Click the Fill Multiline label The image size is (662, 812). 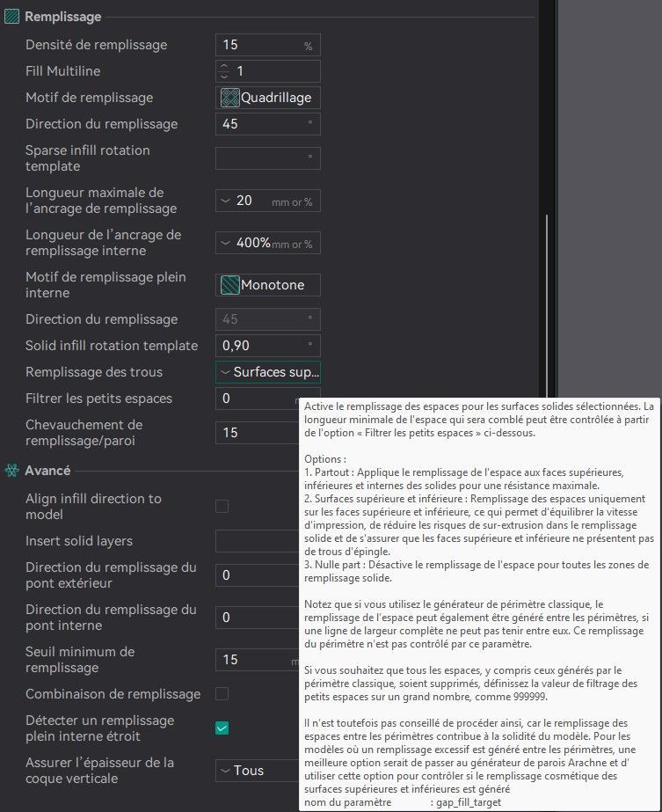tap(62, 71)
